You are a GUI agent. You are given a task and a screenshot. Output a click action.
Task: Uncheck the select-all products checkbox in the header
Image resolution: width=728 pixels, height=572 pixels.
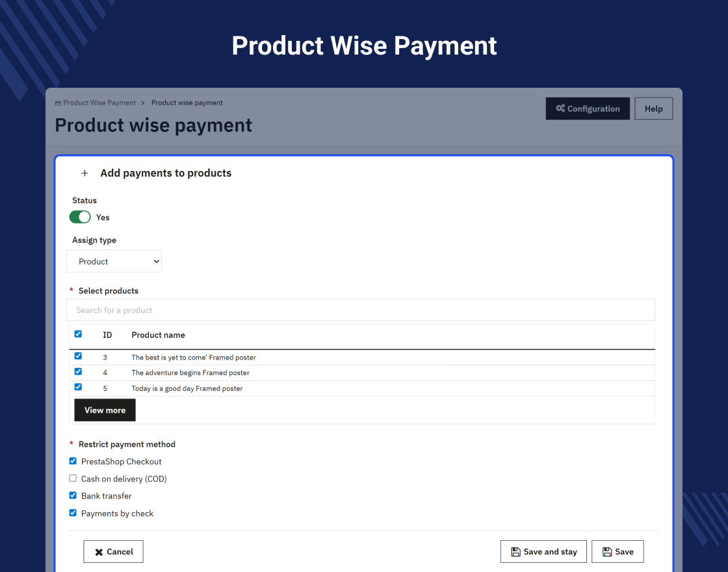(78, 334)
